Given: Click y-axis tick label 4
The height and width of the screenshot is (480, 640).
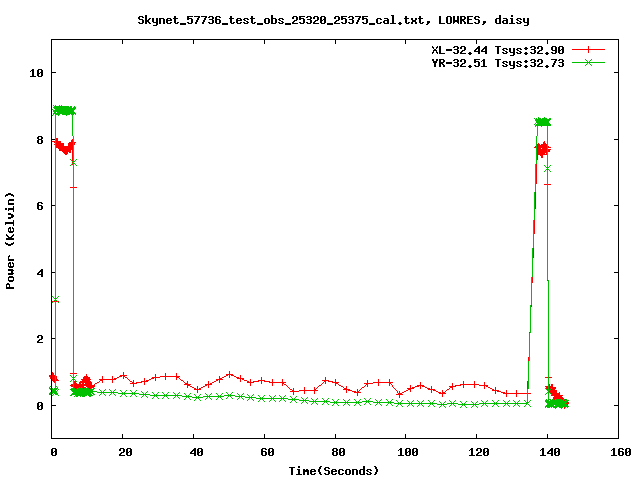Looking at the screenshot, I should pos(40,273).
